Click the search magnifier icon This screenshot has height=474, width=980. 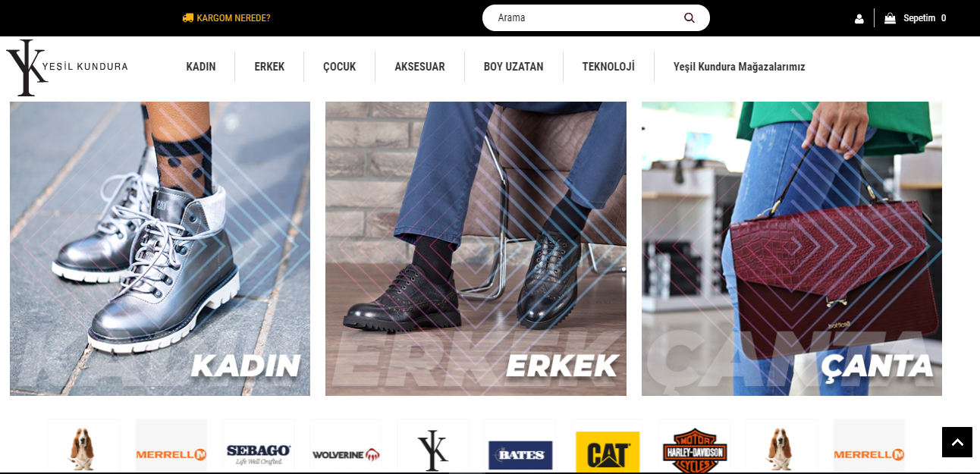[689, 17]
